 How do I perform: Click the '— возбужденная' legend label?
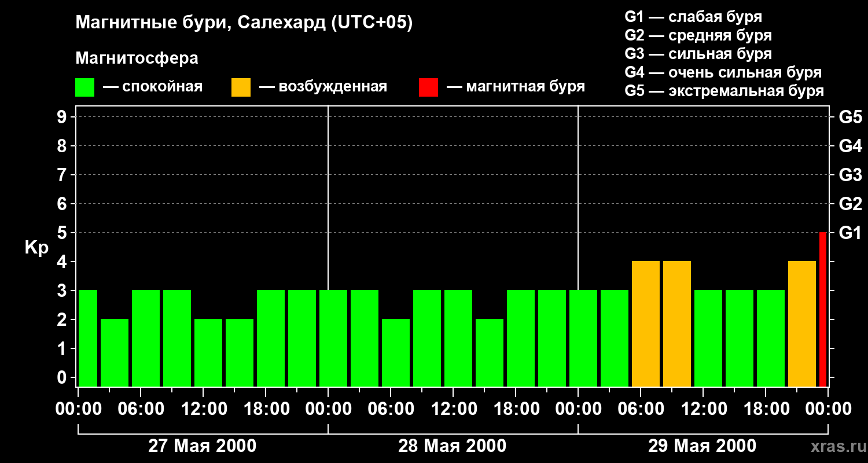pos(323,87)
